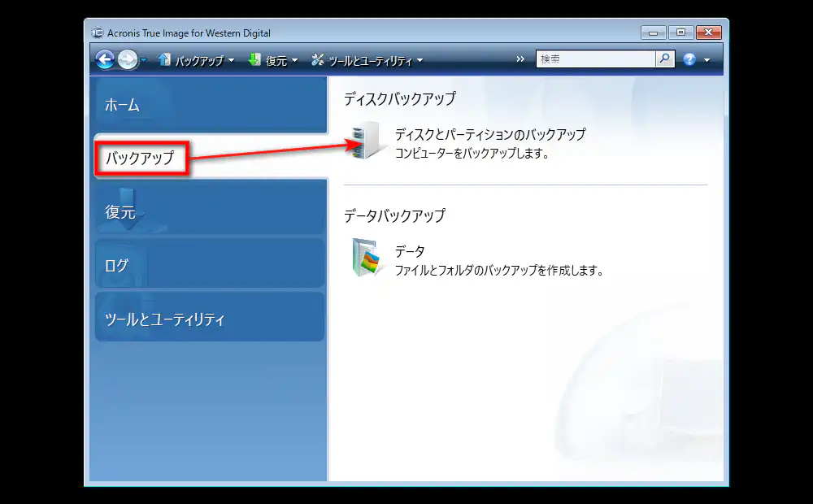Click the blue help question mark icon
Image resolution: width=813 pixels, height=504 pixels.
(x=689, y=59)
